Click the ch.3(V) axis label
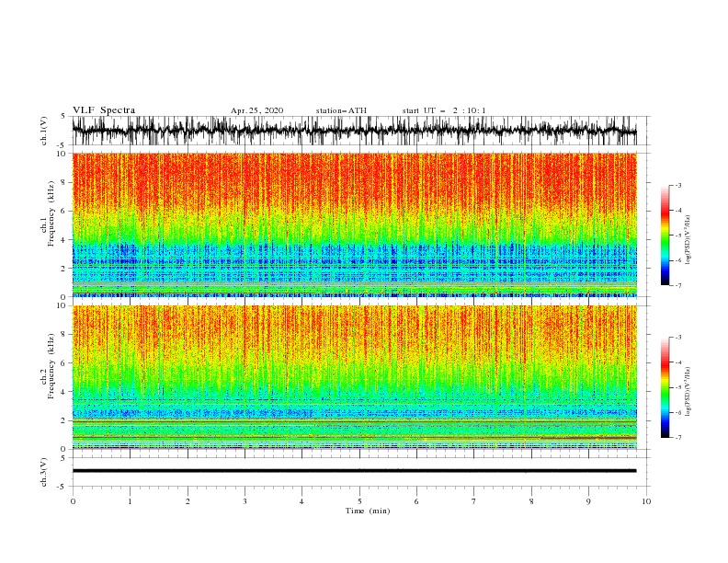The height and width of the screenshot is (563, 728). [44, 472]
